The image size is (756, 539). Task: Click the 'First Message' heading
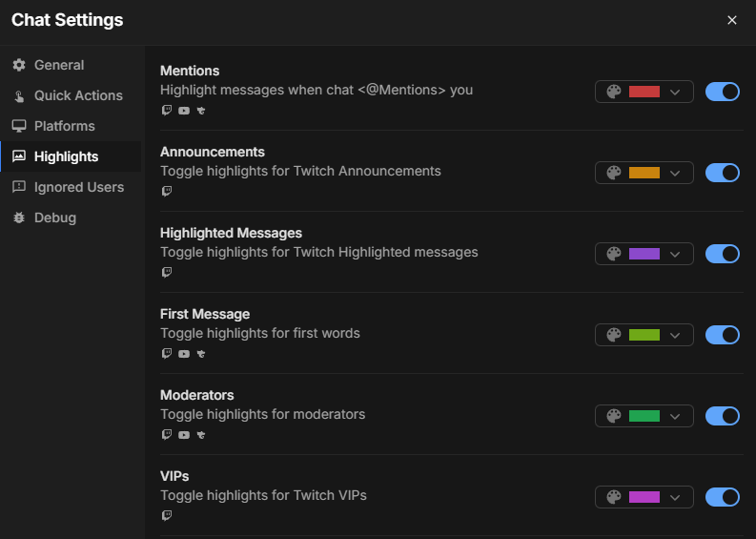(x=205, y=314)
